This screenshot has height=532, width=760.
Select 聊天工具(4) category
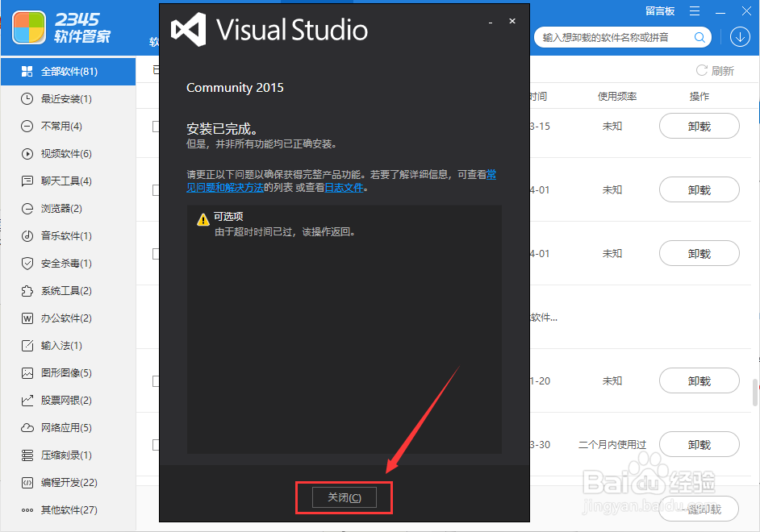[x=69, y=181]
